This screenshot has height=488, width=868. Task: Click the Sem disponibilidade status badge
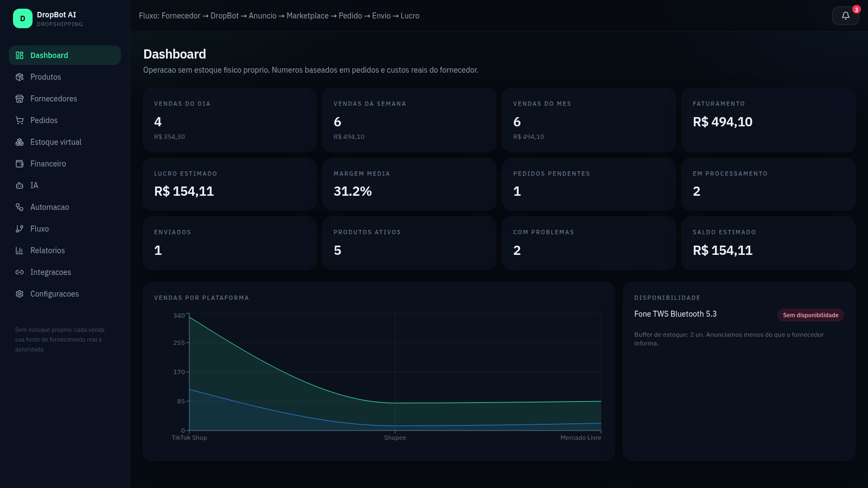(810, 315)
